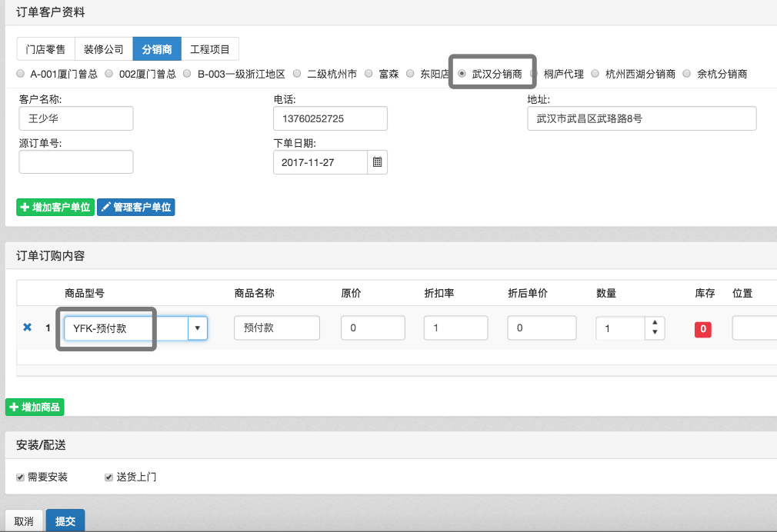Image resolution: width=777 pixels, height=532 pixels.
Task: Select 武汉分销商 radio button
Action: (462, 73)
